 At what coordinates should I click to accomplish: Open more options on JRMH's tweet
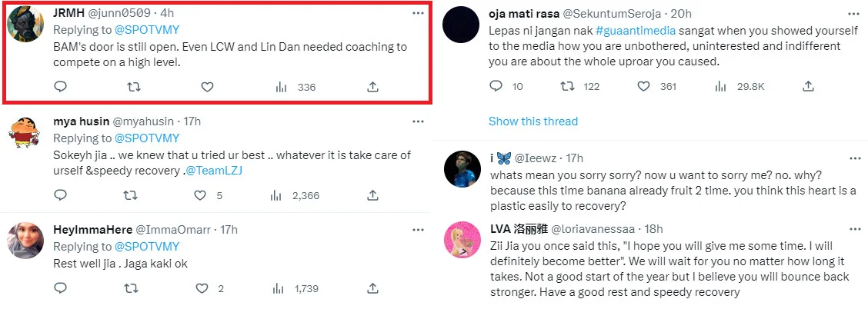point(418,13)
